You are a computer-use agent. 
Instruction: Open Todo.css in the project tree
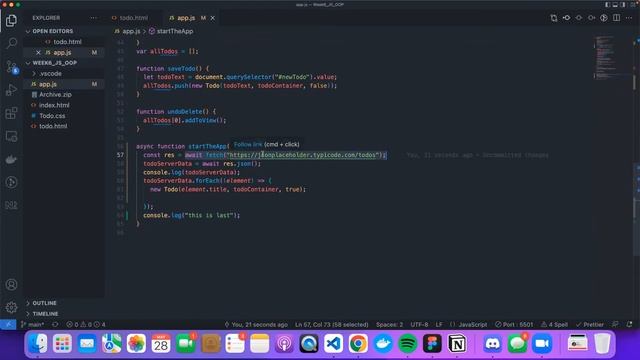tap(52, 116)
